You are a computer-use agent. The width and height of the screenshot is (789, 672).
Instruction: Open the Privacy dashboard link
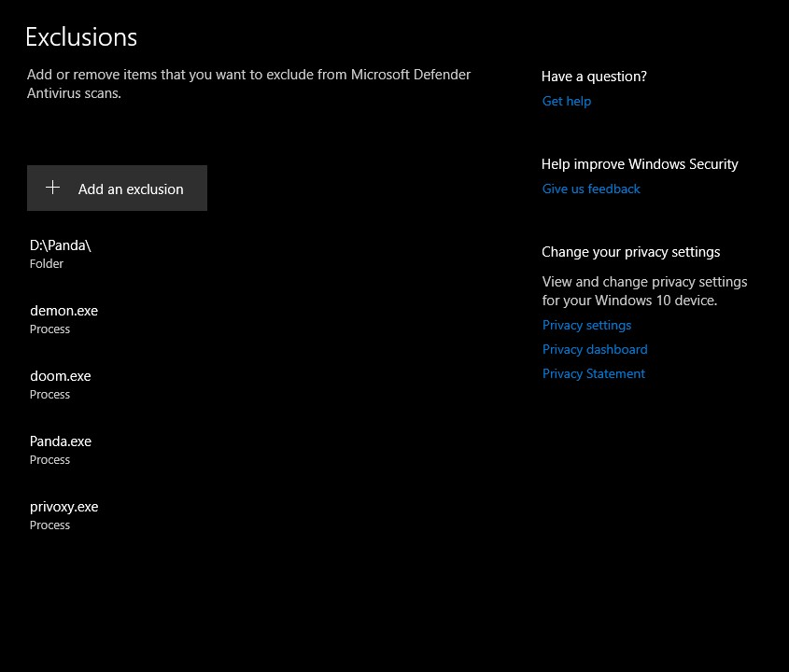595,349
